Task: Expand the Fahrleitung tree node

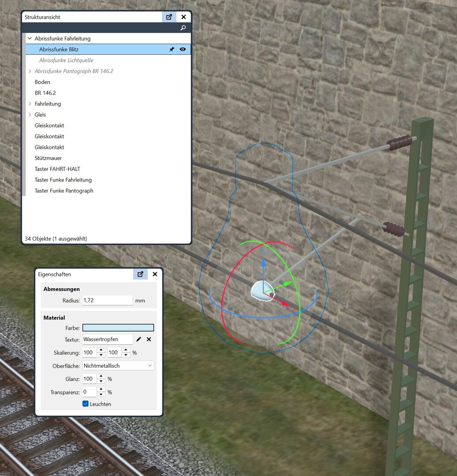Action: (x=30, y=104)
